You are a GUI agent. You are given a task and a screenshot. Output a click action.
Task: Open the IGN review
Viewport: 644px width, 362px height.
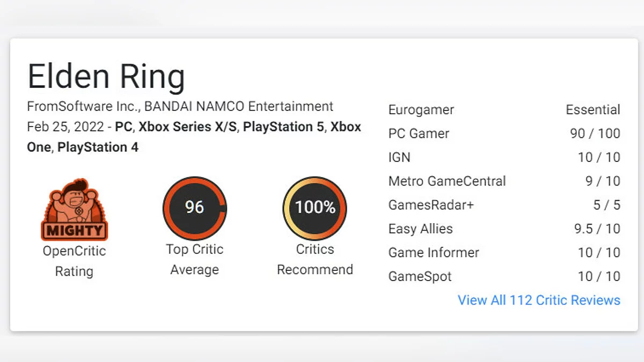[399, 157]
